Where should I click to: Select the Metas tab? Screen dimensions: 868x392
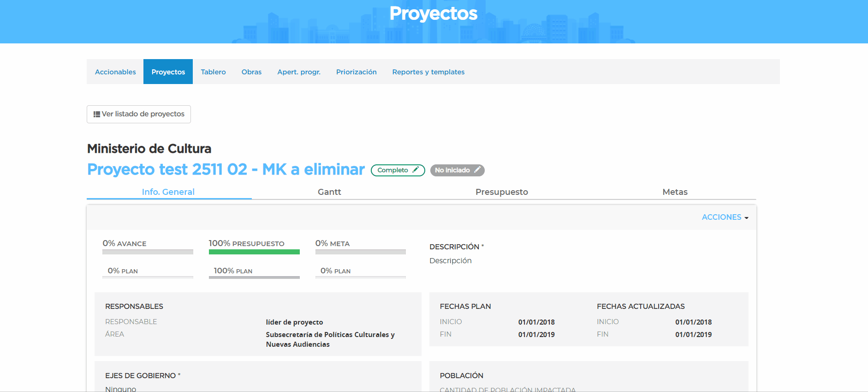(675, 192)
